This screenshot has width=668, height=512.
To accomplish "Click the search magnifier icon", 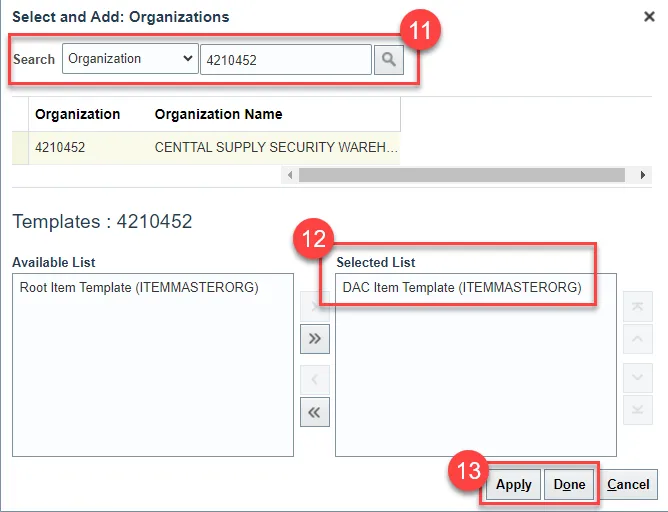I will click(x=388, y=60).
